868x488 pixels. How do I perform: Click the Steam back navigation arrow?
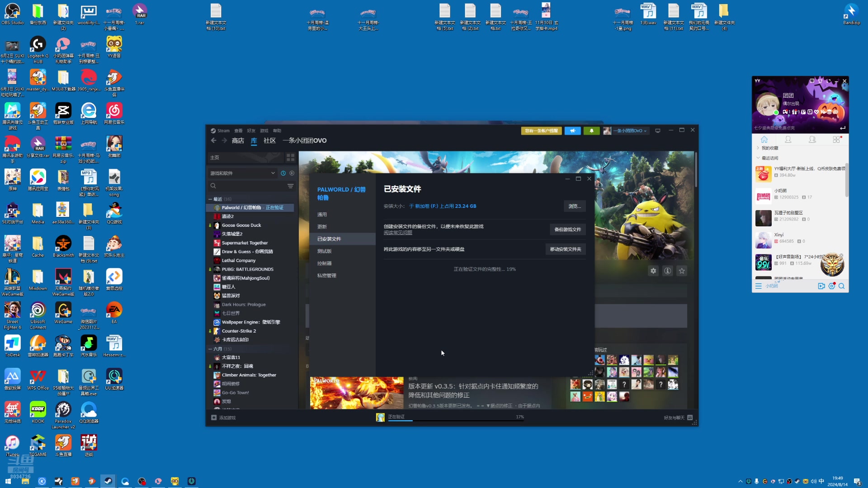pos(214,141)
